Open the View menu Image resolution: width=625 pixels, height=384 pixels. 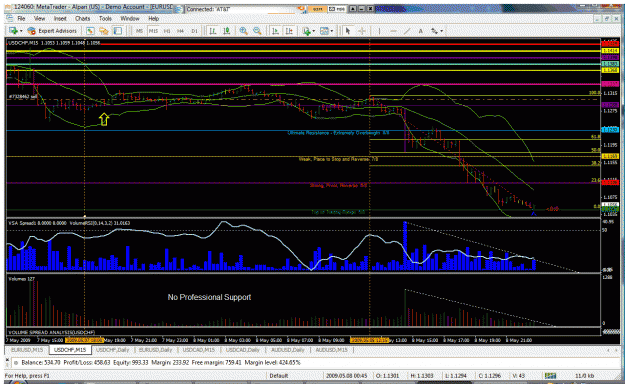point(39,18)
